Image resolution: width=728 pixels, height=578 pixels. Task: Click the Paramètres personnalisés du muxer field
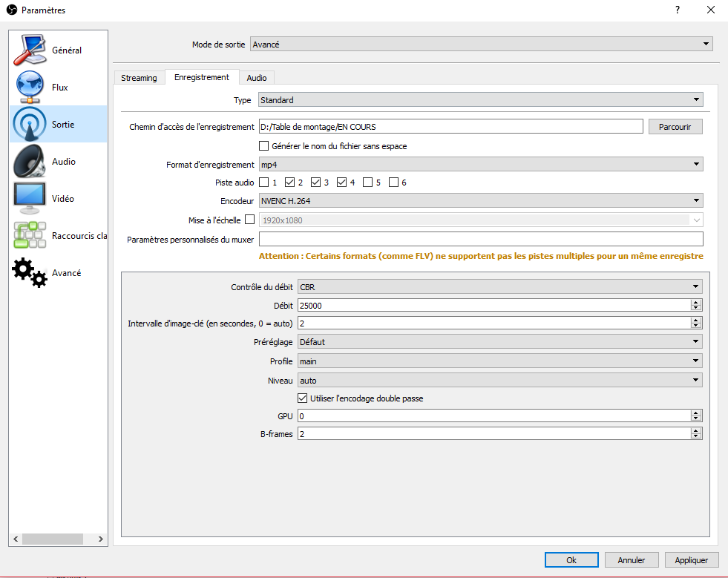(x=481, y=239)
